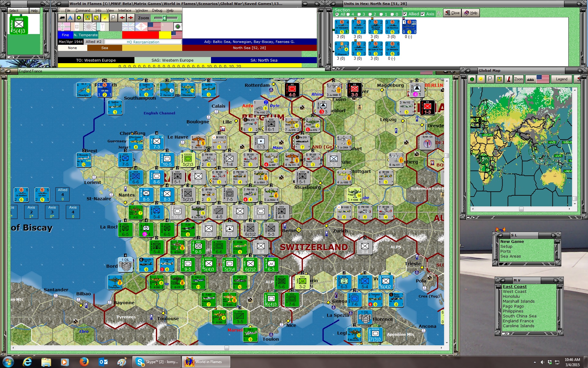Open the Command menu
This screenshot has width=588, height=368.
83,10
